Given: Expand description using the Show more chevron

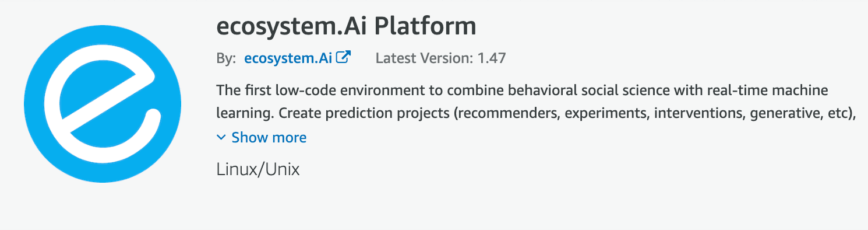Looking at the screenshot, I should point(221,138).
